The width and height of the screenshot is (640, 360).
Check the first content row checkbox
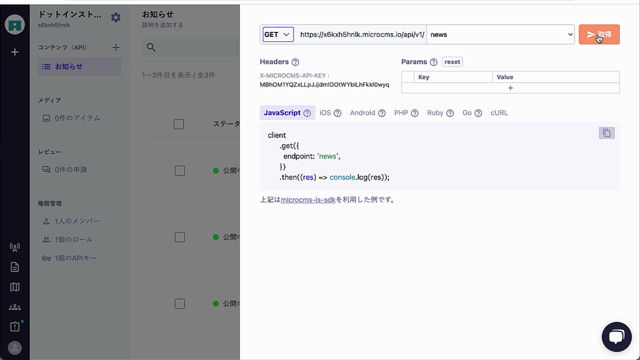click(x=180, y=171)
